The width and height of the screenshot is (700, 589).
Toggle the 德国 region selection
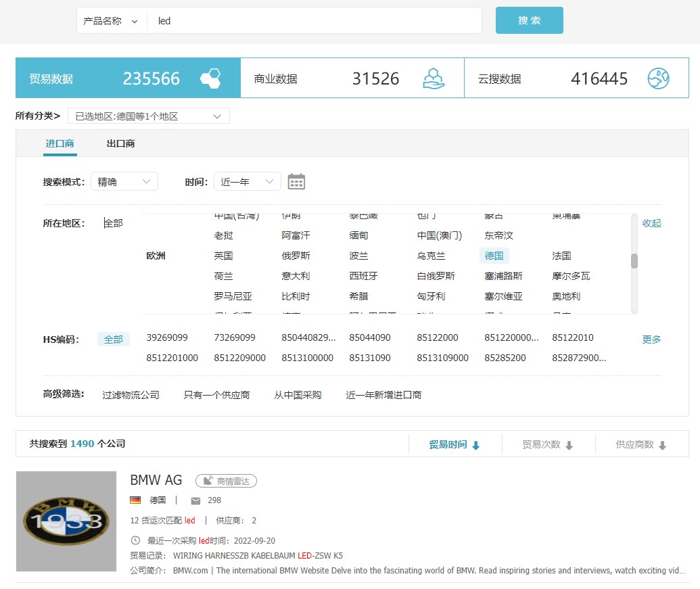pyautogui.click(x=494, y=256)
